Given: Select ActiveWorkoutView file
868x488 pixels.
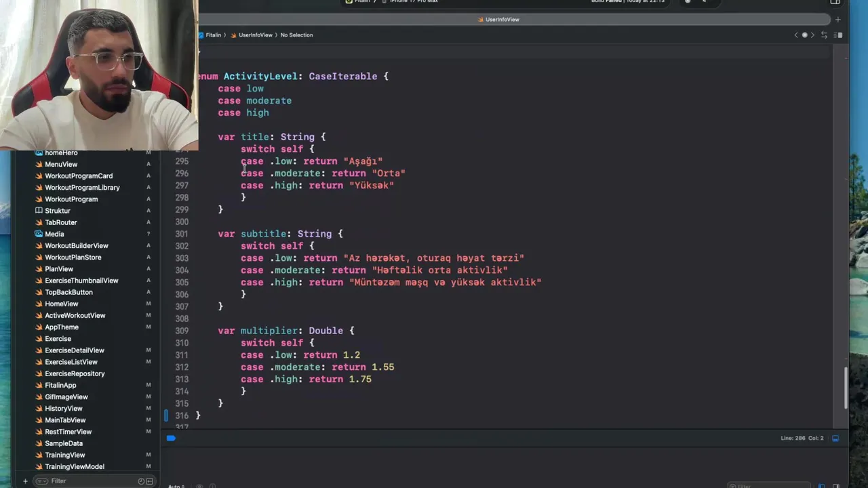Looking at the screenshot, I should (x=75, y=315).
